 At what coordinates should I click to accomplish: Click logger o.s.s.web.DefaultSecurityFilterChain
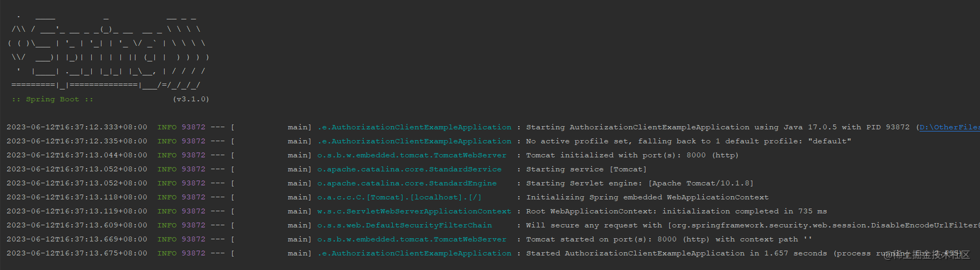pos(404,225)
